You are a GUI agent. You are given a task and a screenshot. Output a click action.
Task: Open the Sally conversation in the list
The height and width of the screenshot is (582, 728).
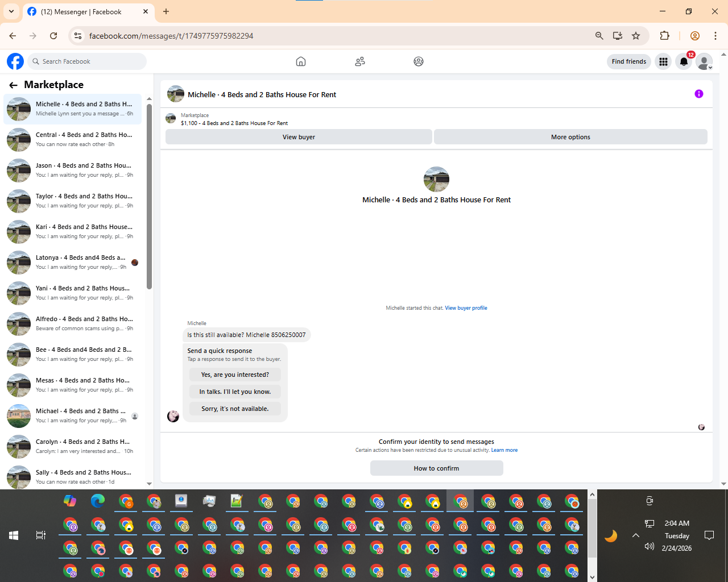coord(73,476)
